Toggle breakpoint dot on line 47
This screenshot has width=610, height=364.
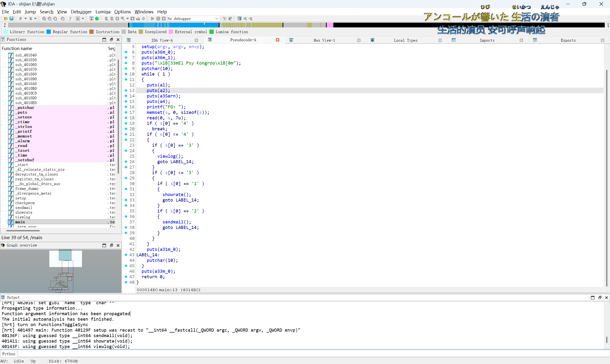pyautogui.click(x=126, y=277)
